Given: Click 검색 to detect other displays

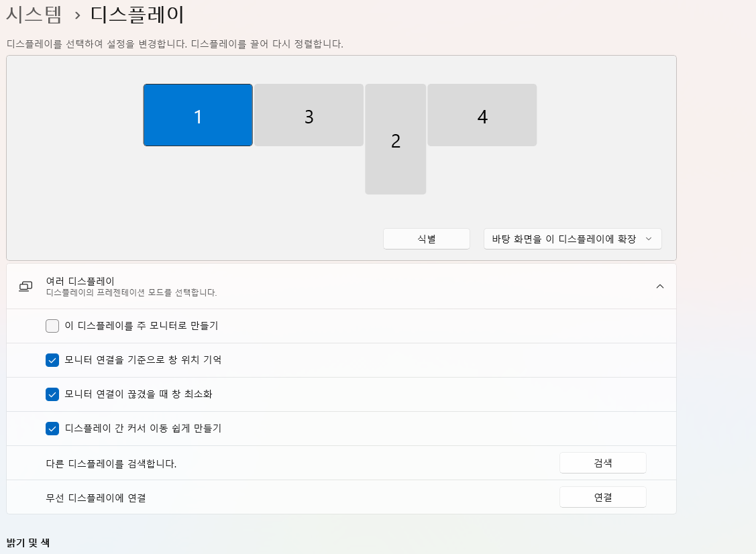Looking at the screenshot, I should (x=602, y=462).
